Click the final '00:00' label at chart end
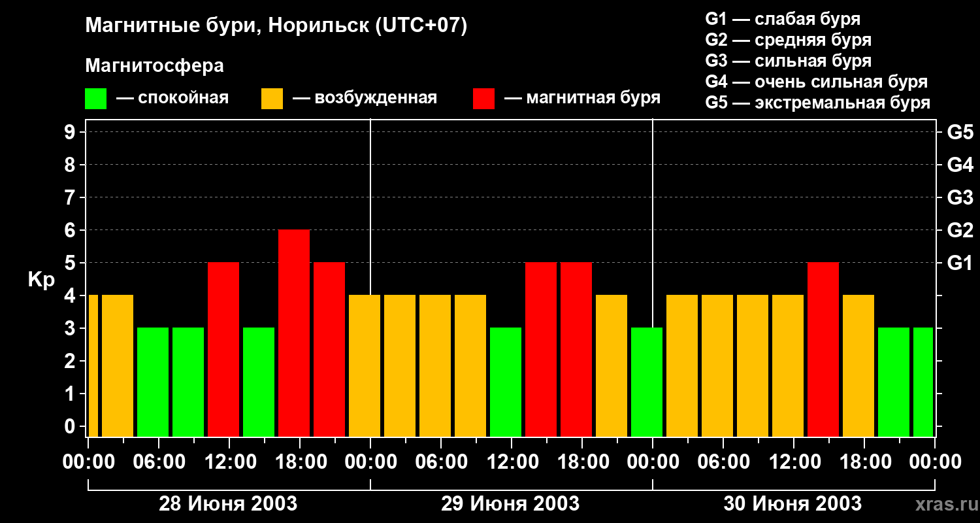This screenshot has height=523, width=980. tap(935, 462)
